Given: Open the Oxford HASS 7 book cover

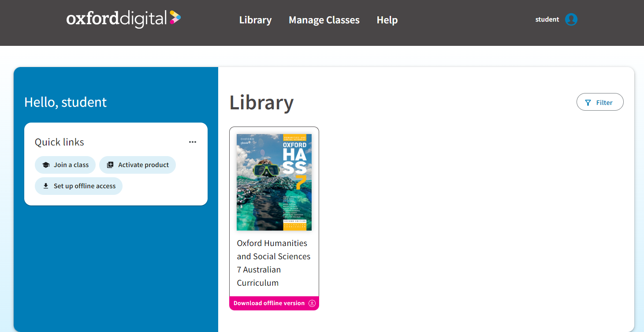Looking at the screenshot, I should pos(274,182).
